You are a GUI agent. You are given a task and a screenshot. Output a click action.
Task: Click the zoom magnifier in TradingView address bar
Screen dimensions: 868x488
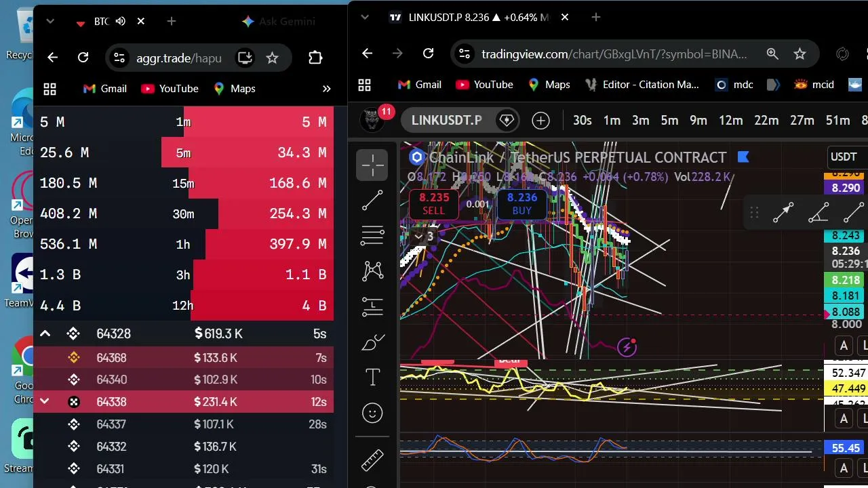coord(772,54)
